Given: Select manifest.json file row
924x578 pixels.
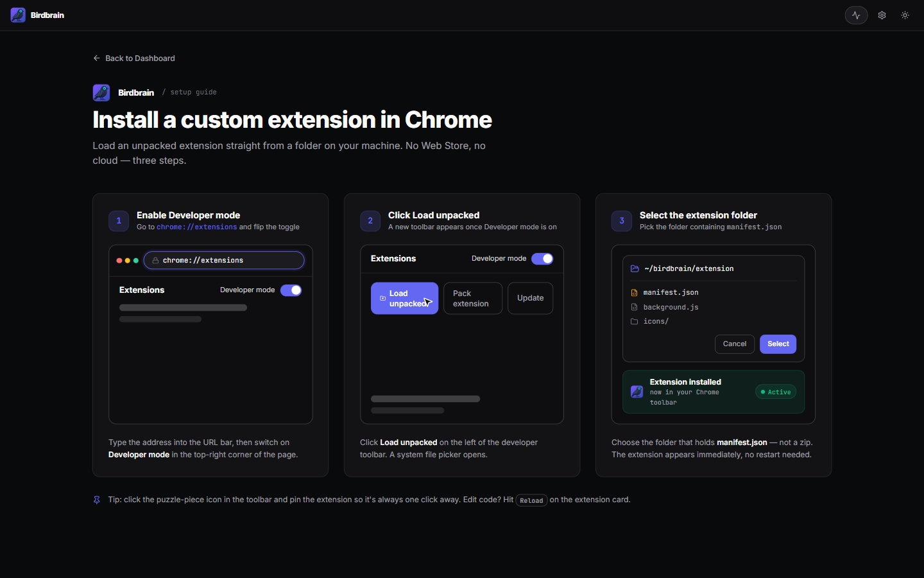Looking at the screenshot, I should 714,292.
